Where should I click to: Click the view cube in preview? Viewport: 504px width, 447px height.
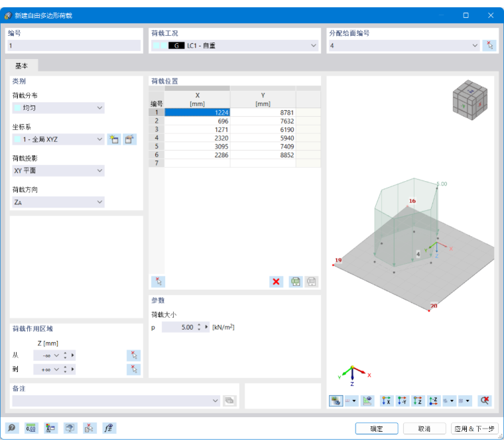[470, 99]
